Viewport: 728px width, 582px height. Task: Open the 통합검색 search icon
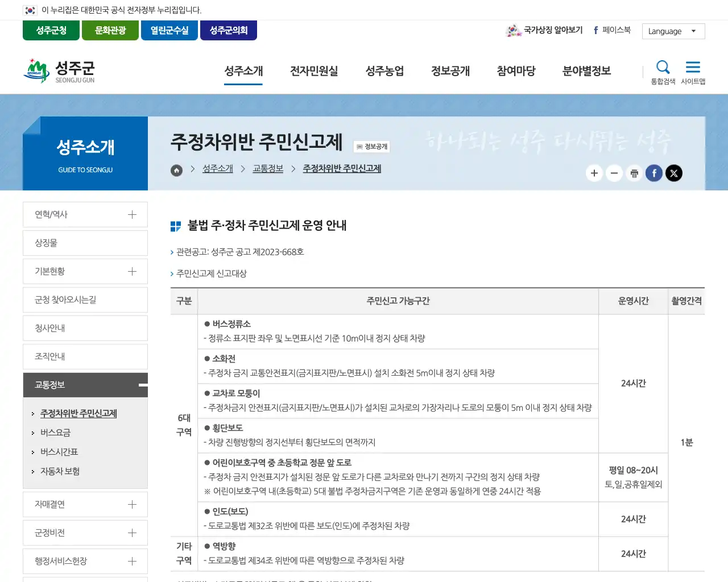[663, 72]
